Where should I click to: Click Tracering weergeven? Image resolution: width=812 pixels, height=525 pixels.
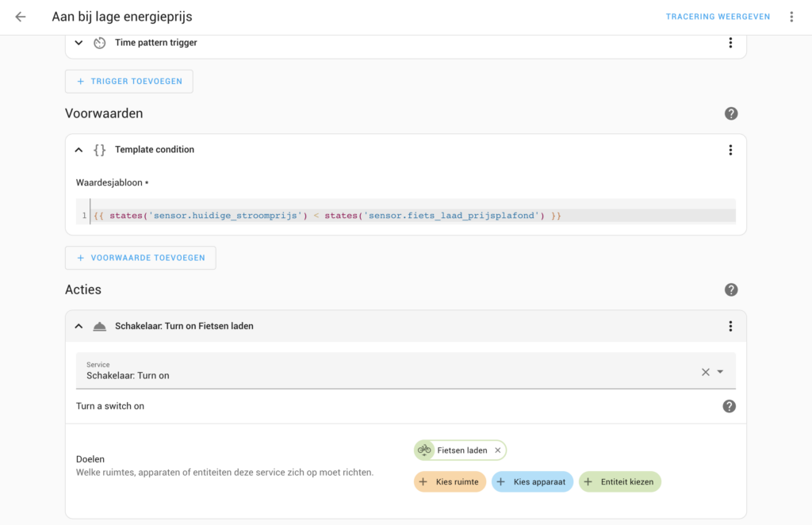coord(718,17)
